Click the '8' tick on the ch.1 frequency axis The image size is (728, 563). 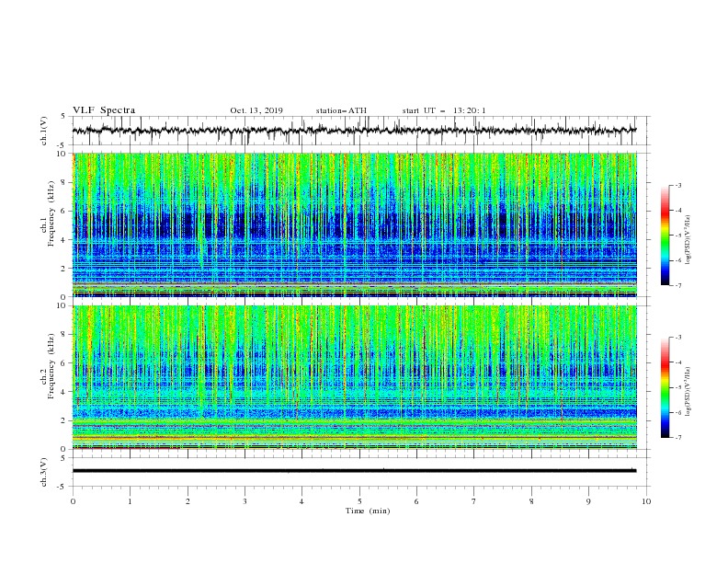click(x=64, y=182)
